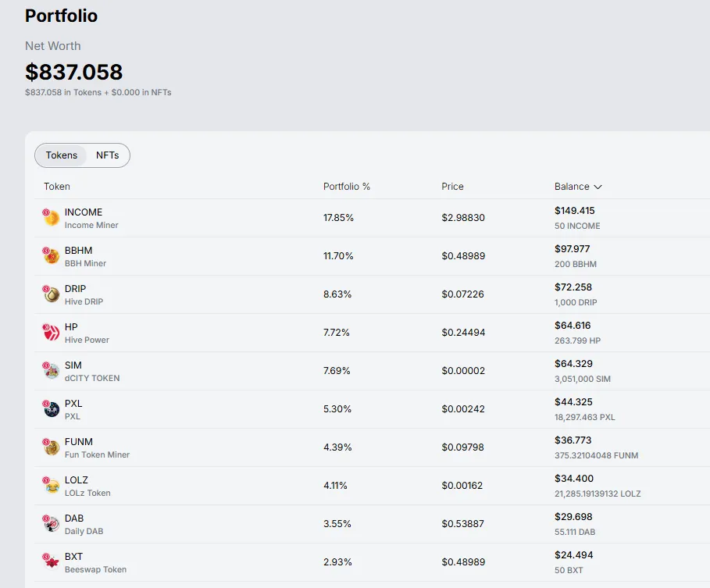Image resolution: width=710 pixels, height=588 pixels.
Task: Click the $149.415 INCOME balance
Action: click(575, 211)
